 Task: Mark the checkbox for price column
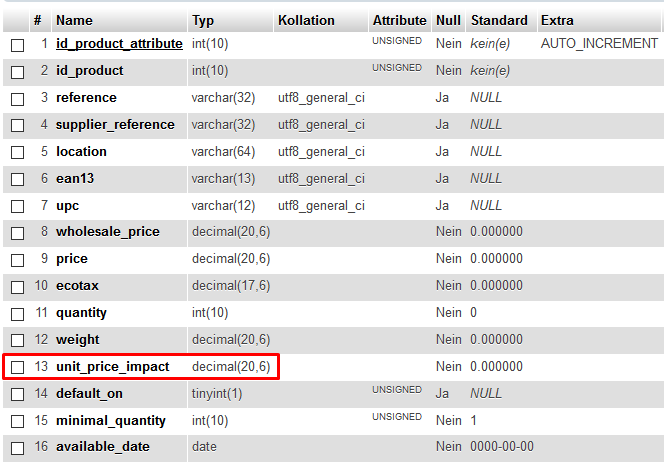point(17,260)
